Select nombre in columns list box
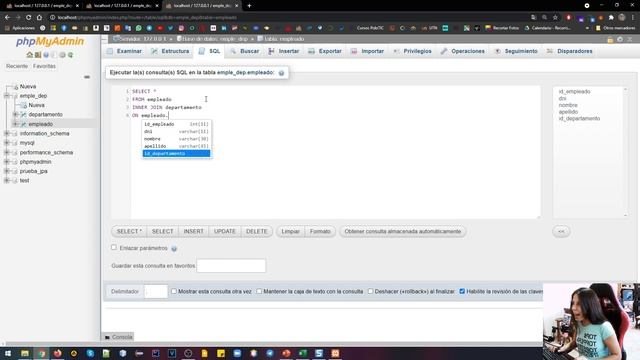640x360 pixels. tap(568, 105)
